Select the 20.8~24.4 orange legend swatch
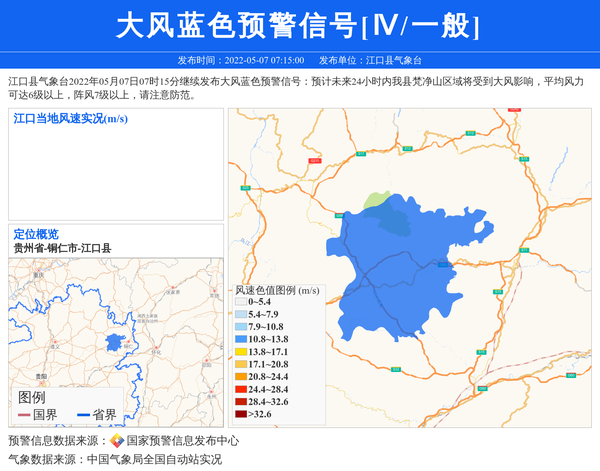 (x=240, y=377)
